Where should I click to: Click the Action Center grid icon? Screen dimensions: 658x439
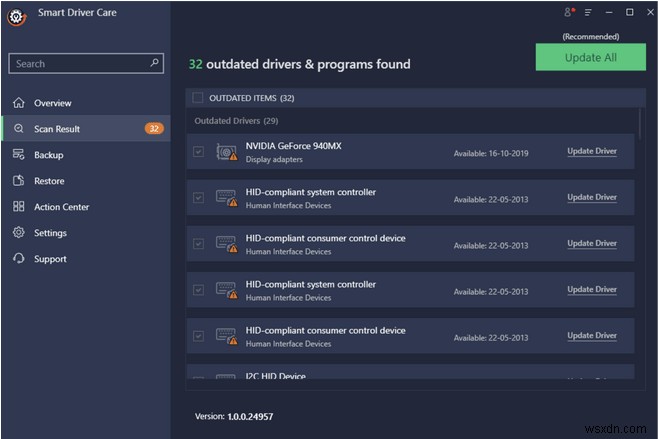click(19, 207)
